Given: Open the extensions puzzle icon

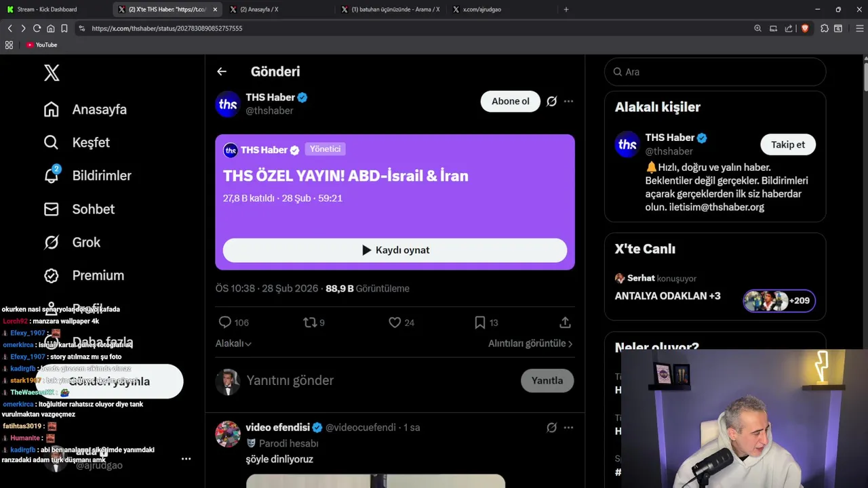Looking at the screenshot, I should click(x=825, y=28).
